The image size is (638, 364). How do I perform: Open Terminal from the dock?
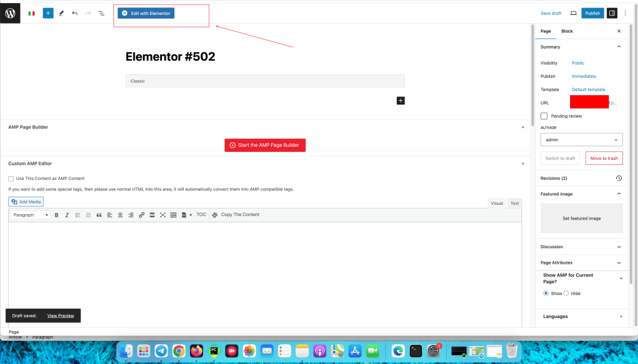coord(416,350)
